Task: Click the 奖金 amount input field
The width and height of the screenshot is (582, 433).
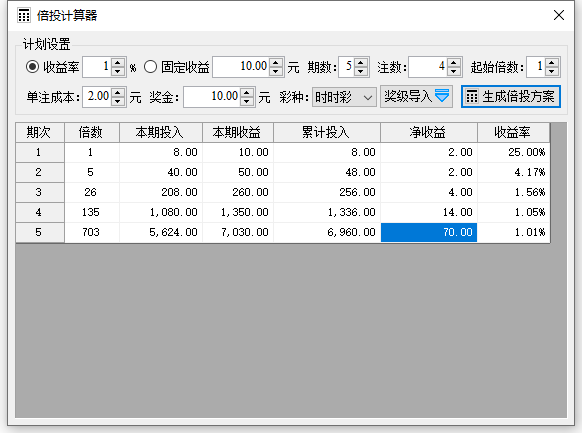Action: (x=212, y=97)
